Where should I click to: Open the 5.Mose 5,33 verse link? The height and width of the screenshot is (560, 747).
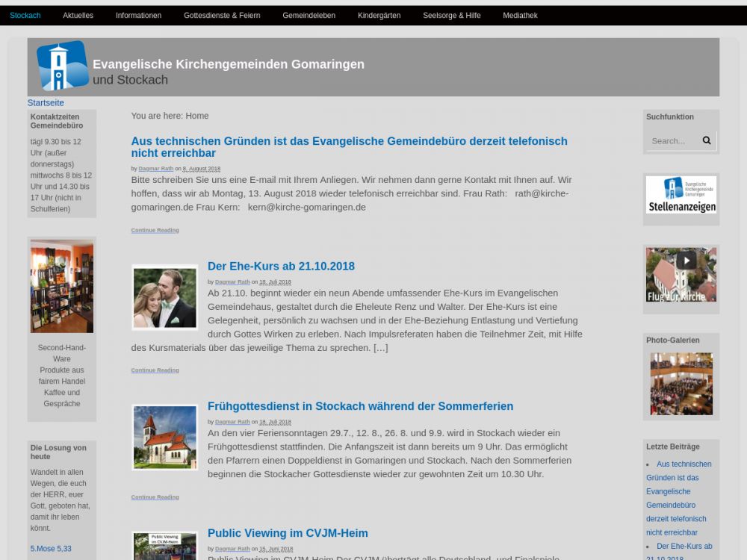pos(51,549)
